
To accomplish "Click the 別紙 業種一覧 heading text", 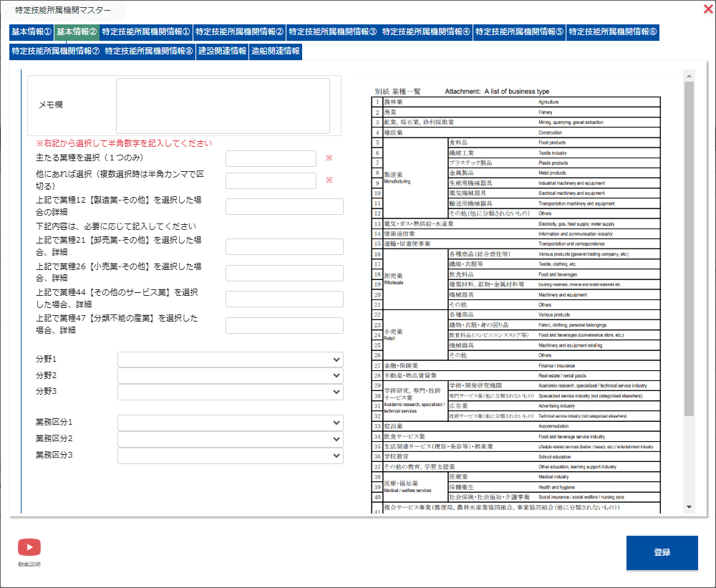I will (x=397, y=92).
